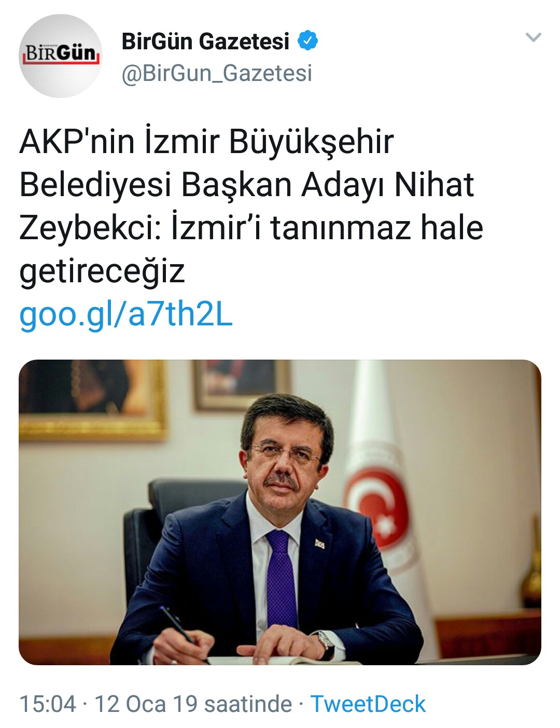Open the attached tweet photo
The height and width of the screenshot is (728, 560).
pyautogui.click(x=280, y=512)
